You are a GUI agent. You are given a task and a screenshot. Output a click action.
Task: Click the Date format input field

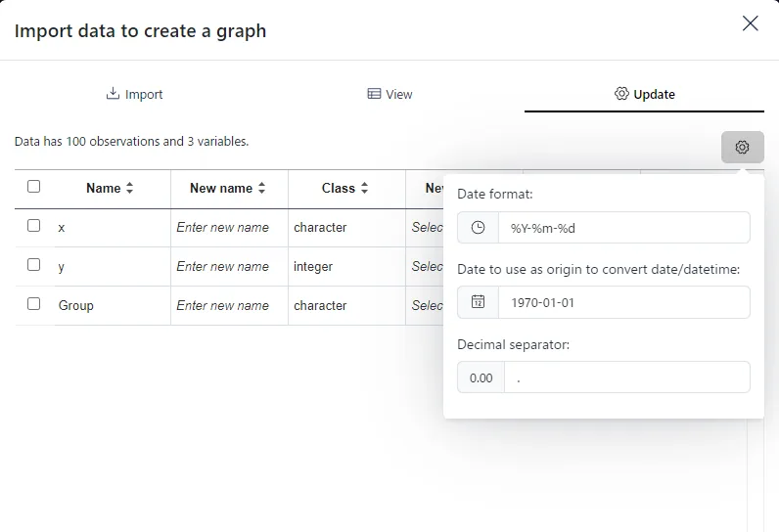tap(624, 227)
